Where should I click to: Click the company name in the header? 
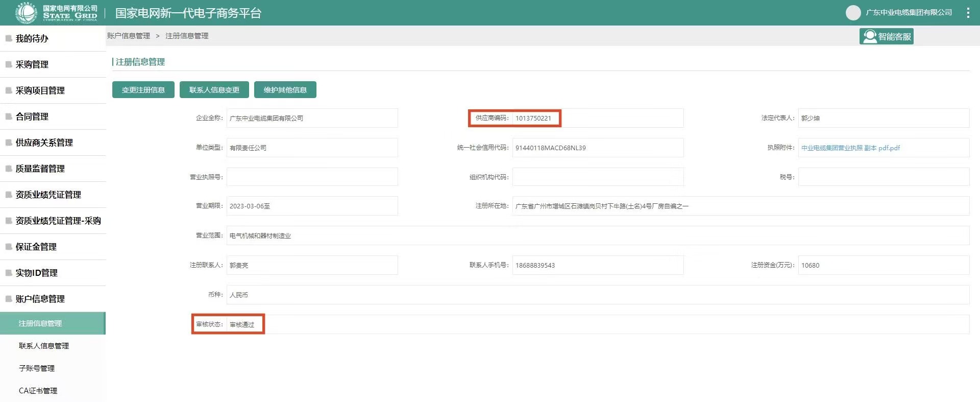point(909,13)
